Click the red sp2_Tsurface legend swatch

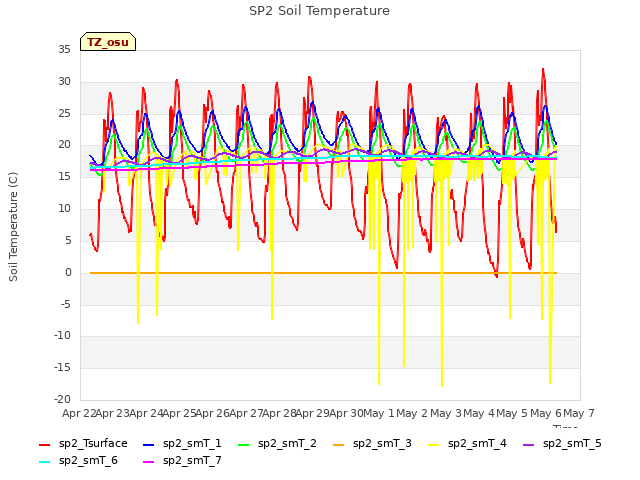(x=44, y=444)
